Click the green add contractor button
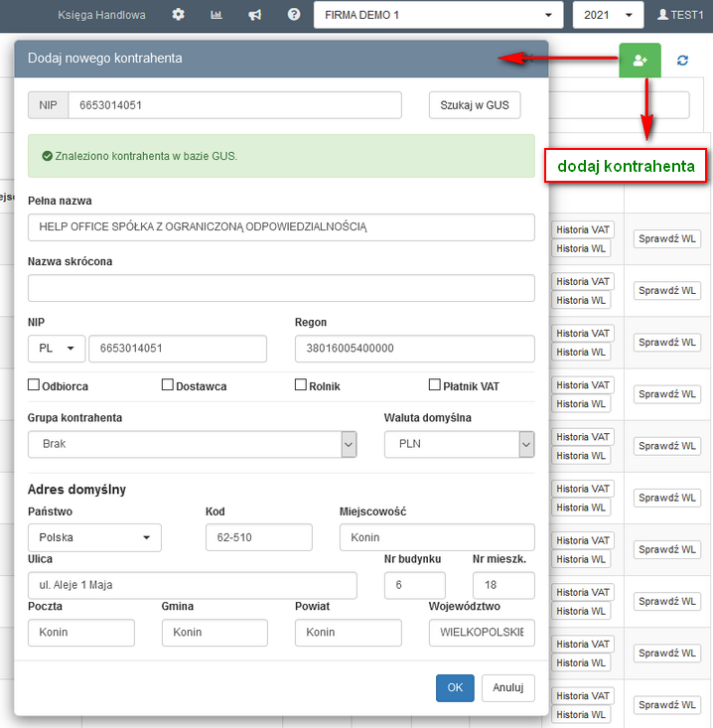Image resolution: width=713 pixels, height=728 pixels. pyautogui.click(x=640, y=61)
